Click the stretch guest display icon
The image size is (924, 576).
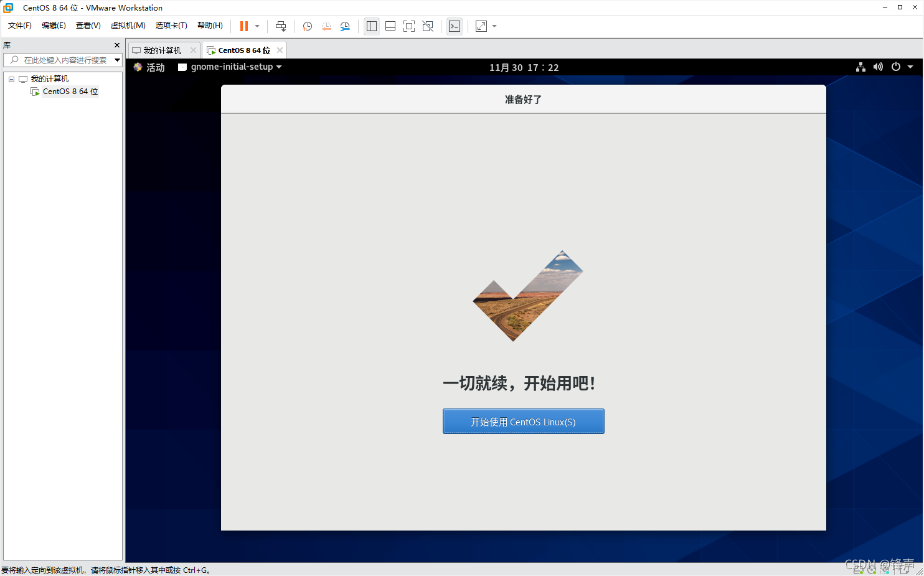tap(481, 26)
